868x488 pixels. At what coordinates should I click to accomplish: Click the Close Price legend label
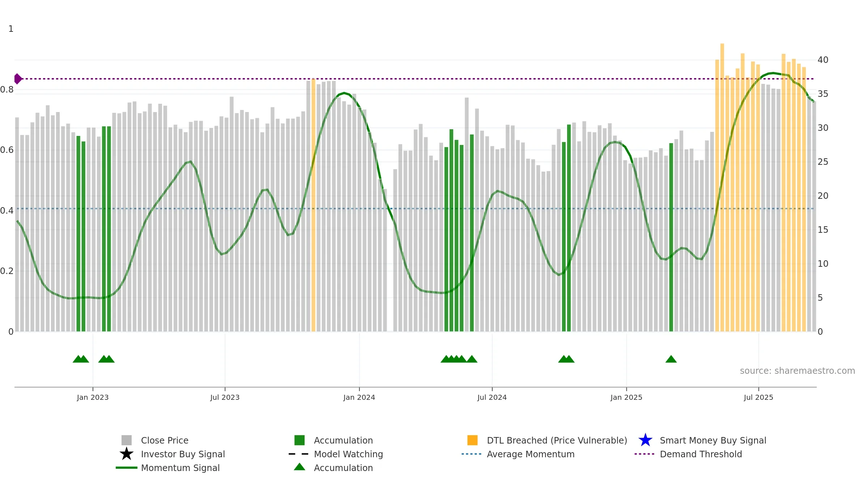point(165,440)
